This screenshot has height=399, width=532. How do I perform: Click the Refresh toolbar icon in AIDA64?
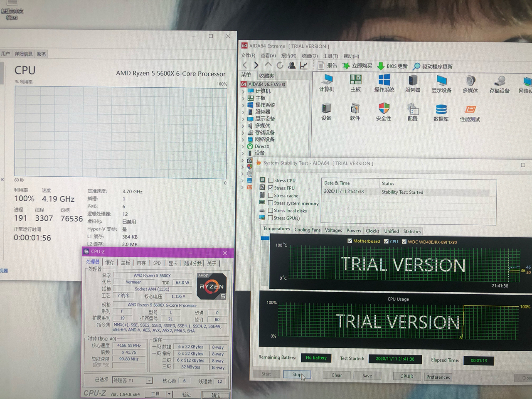pyautogui.click(x=280, y=65)
